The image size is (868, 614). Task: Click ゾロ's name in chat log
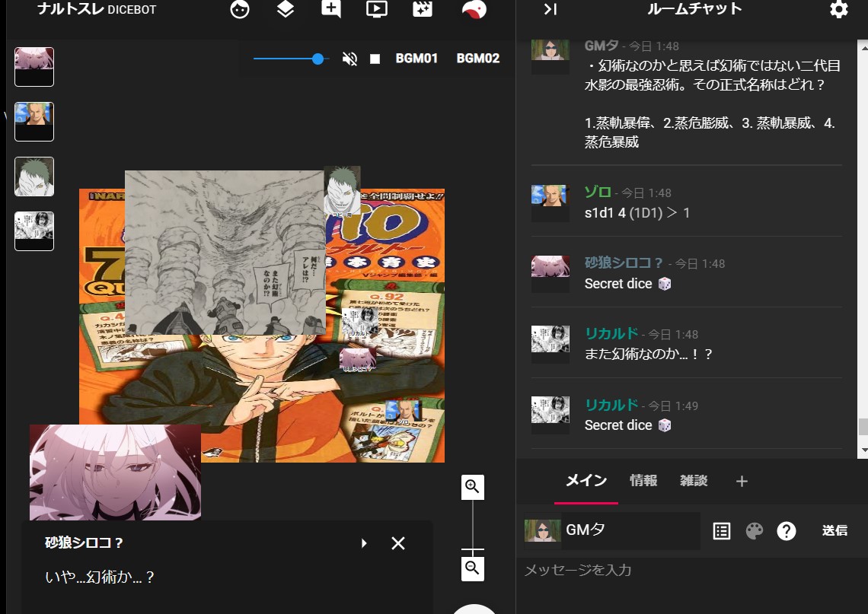pyautogui.click(x=598, y=192)
